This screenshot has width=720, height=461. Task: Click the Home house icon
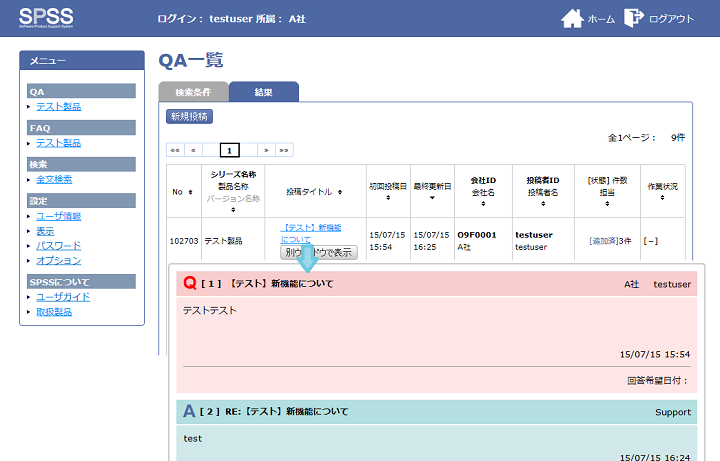tap(571, 18)
